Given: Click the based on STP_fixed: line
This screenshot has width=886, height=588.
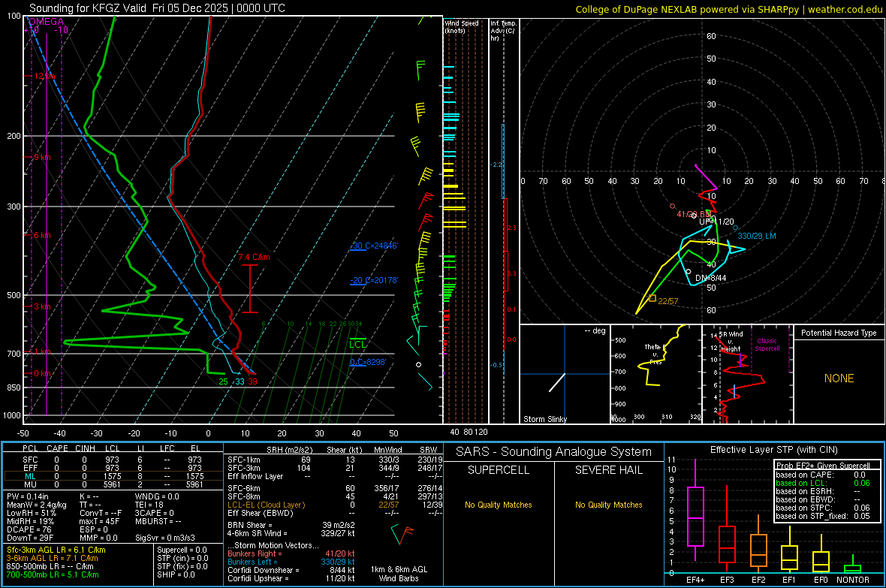Looking at the screenshot, I should tap(823, 516).
